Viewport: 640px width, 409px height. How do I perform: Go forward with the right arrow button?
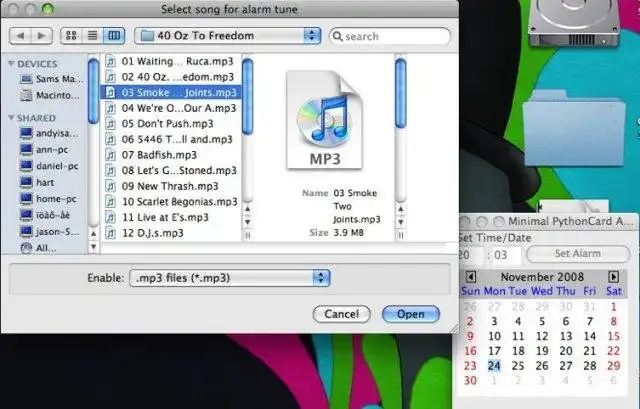42,36
